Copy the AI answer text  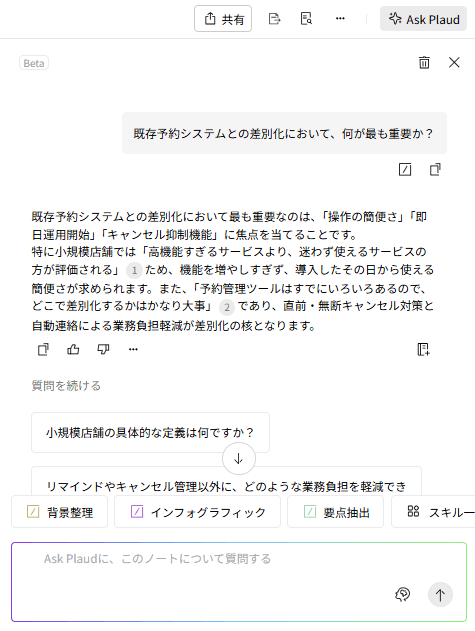pyautogui.click(x=43, y=349)
